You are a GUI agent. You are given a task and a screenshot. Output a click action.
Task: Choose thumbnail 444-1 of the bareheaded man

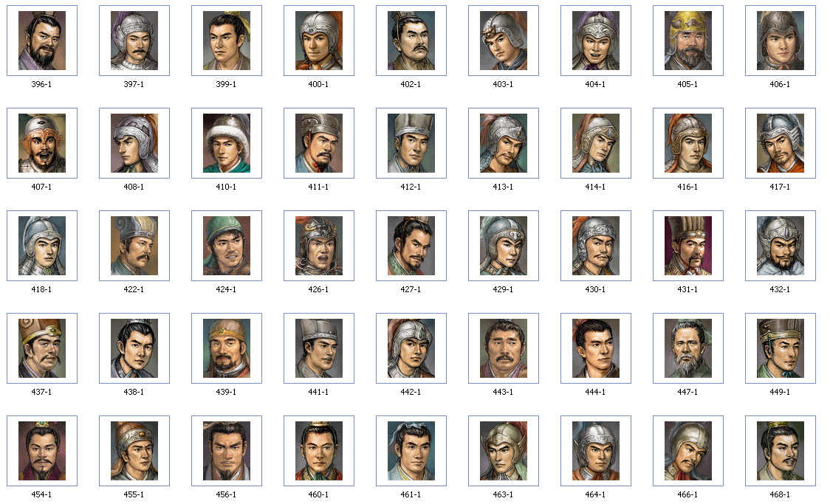click(595, 348)
